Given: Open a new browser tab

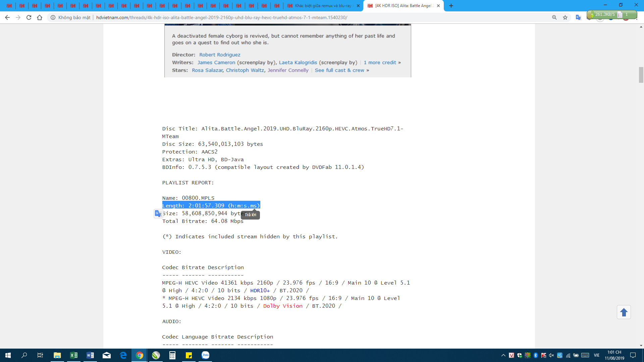Looking at the screenshot, I should point(451,6).
